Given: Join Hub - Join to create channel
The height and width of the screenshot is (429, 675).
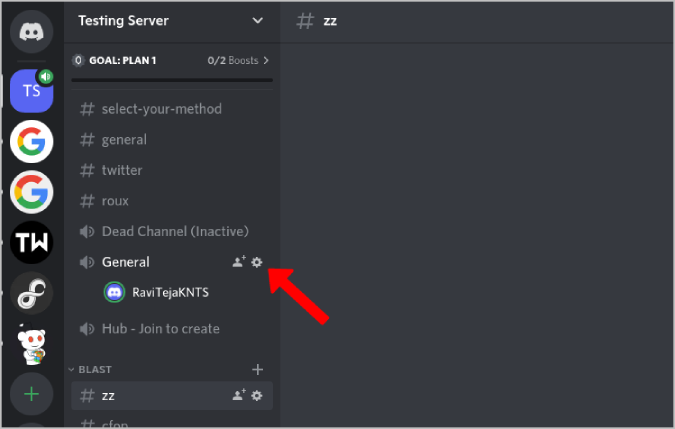Looking at the screenshot, I should coord(160,328).
